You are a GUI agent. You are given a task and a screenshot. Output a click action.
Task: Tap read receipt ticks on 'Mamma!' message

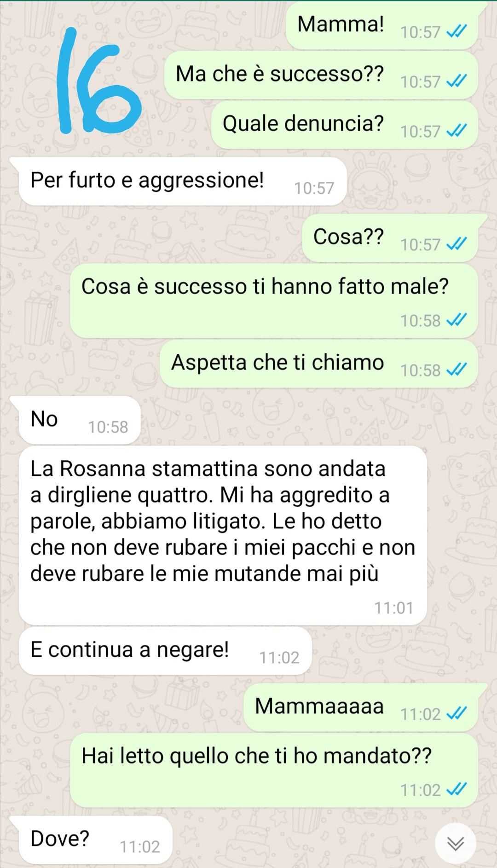pyautogui.click(x=457, y=32)
